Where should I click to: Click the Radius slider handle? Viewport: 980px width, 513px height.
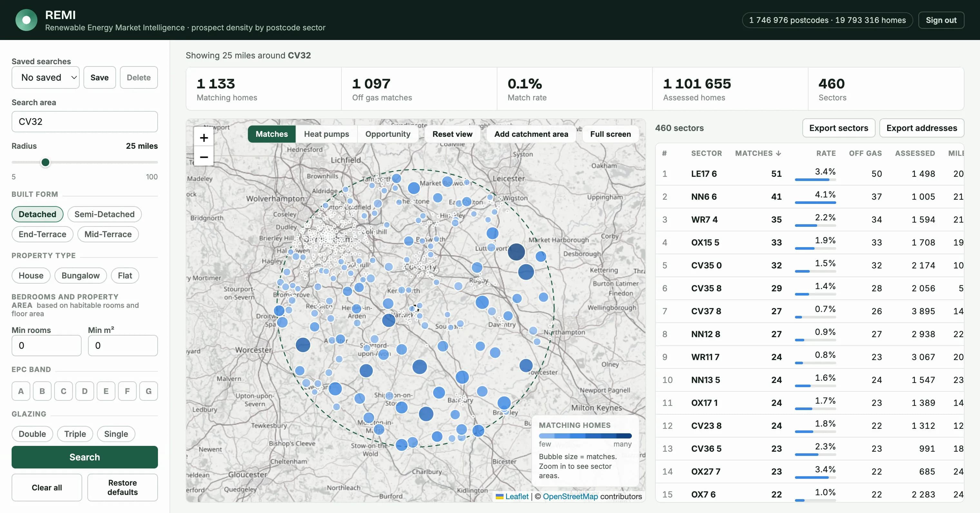(x=45, y=162)
